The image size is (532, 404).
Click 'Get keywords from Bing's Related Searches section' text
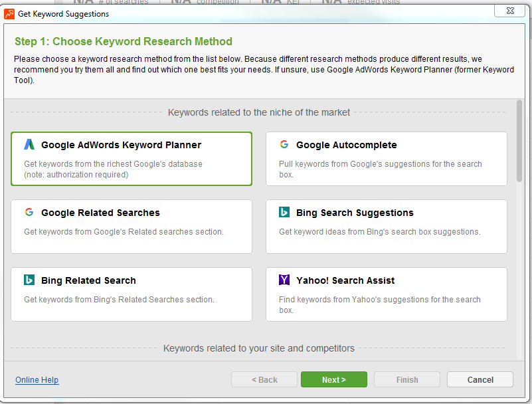point(119,300)
